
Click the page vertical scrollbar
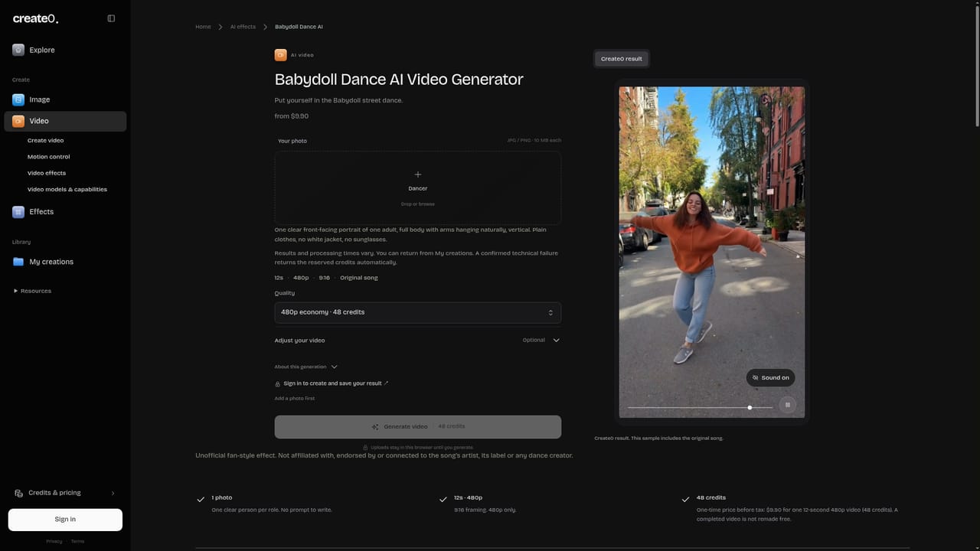click(976, 65)
